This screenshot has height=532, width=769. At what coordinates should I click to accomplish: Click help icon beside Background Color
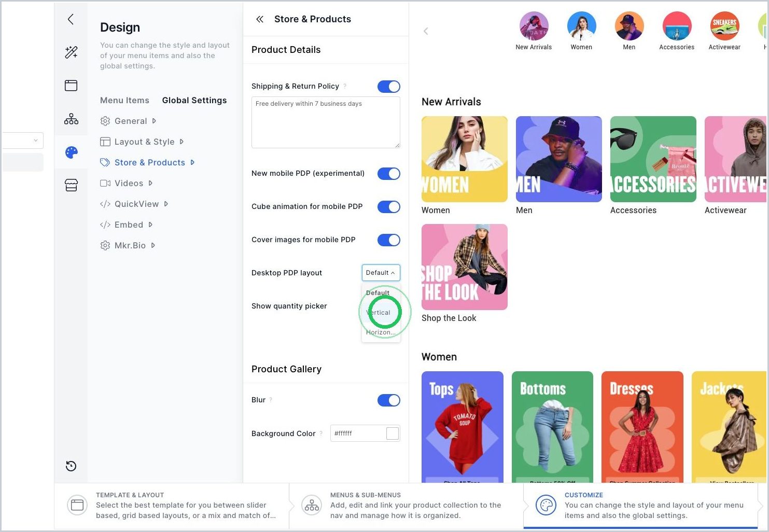click(x=321, y=433)
